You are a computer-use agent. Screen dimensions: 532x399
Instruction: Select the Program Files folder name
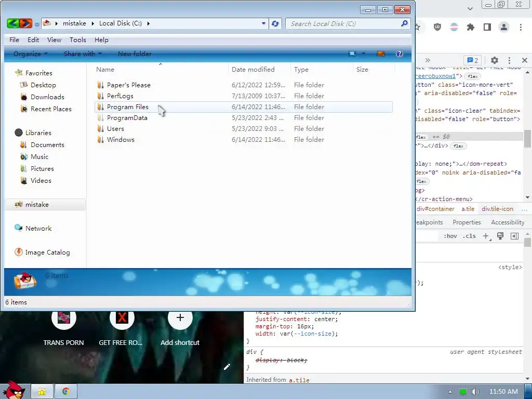click(128, 107)
